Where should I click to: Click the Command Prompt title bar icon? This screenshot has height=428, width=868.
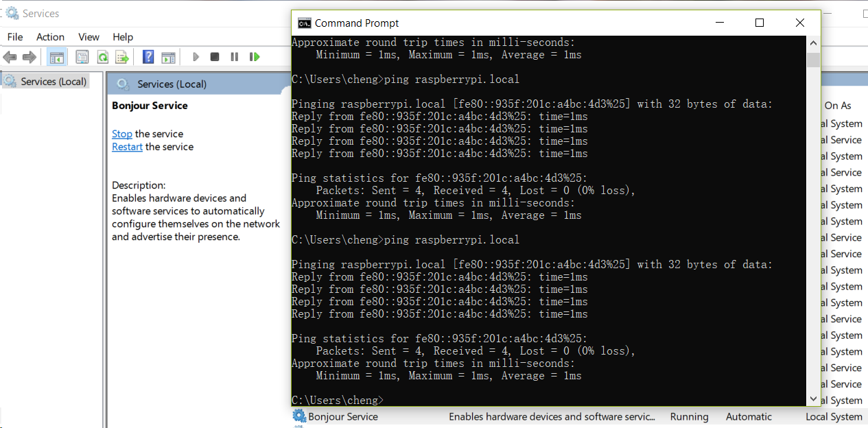pyautogui.click(x=304, y=23)
